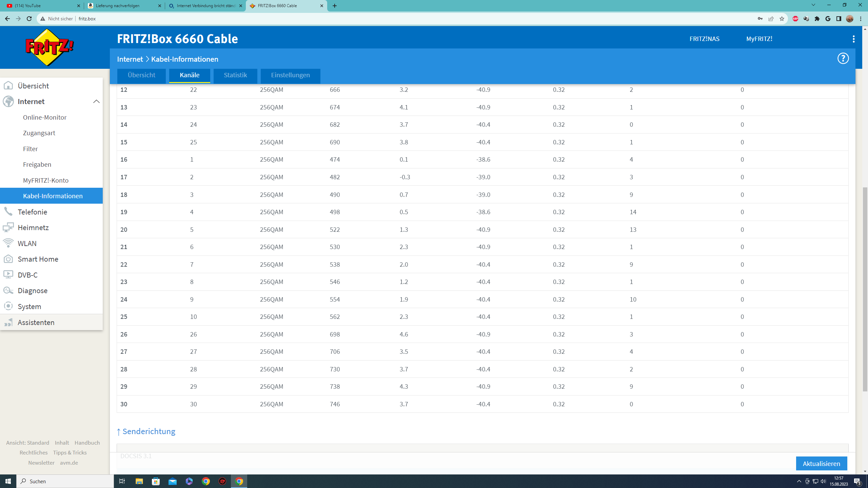
Task: Switch to Internet Verbindung bricht browser tab
Action: [x=205, y=6]
